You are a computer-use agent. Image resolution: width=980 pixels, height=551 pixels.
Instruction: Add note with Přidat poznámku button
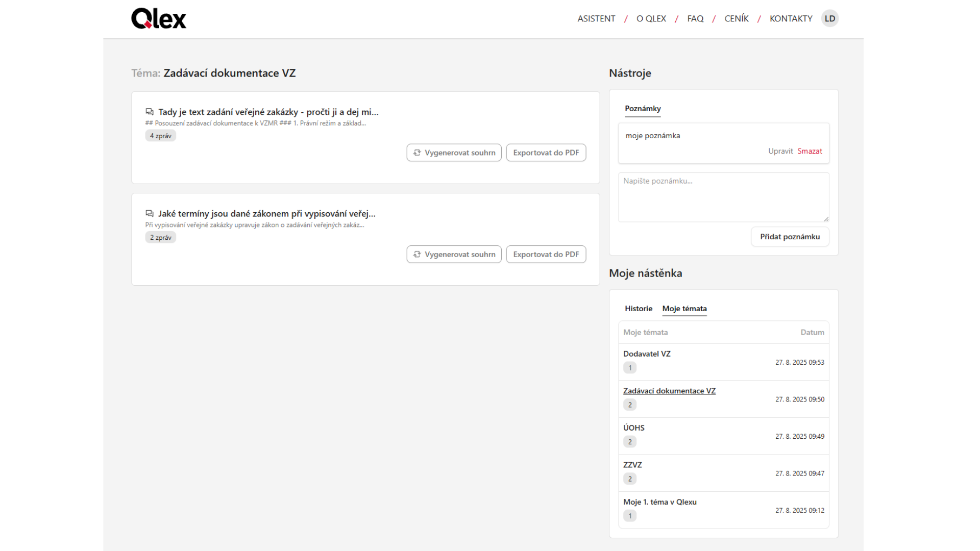tap(790, 237)
